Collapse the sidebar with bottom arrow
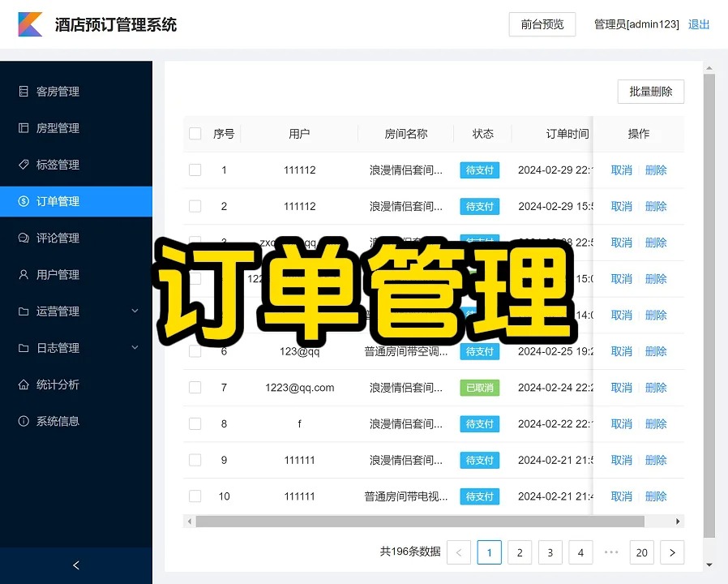This screenshot has height=584, width=728. click(x=76, y=565)
